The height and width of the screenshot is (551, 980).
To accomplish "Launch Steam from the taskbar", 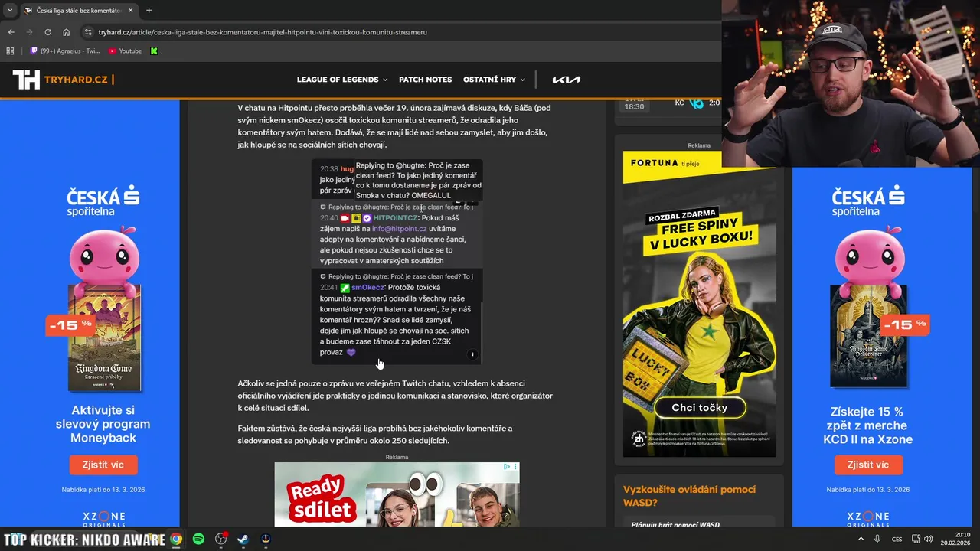I will tap(243, 539).
